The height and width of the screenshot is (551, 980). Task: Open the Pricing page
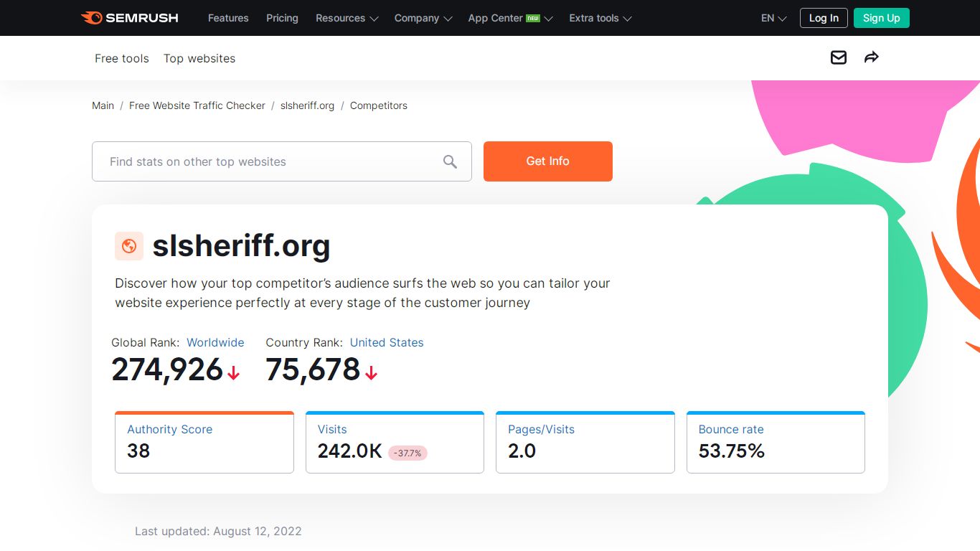[x=282, y=18]
